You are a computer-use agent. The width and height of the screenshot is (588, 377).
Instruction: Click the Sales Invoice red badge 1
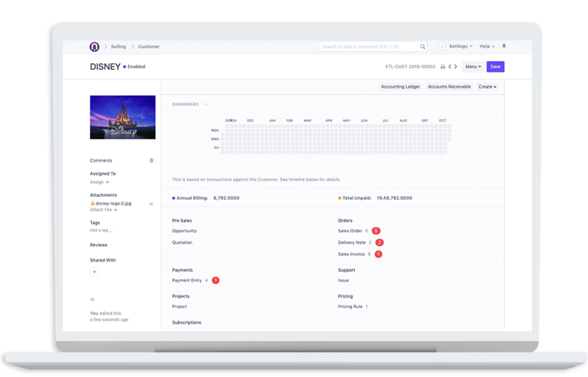click(x=379, y=254)
